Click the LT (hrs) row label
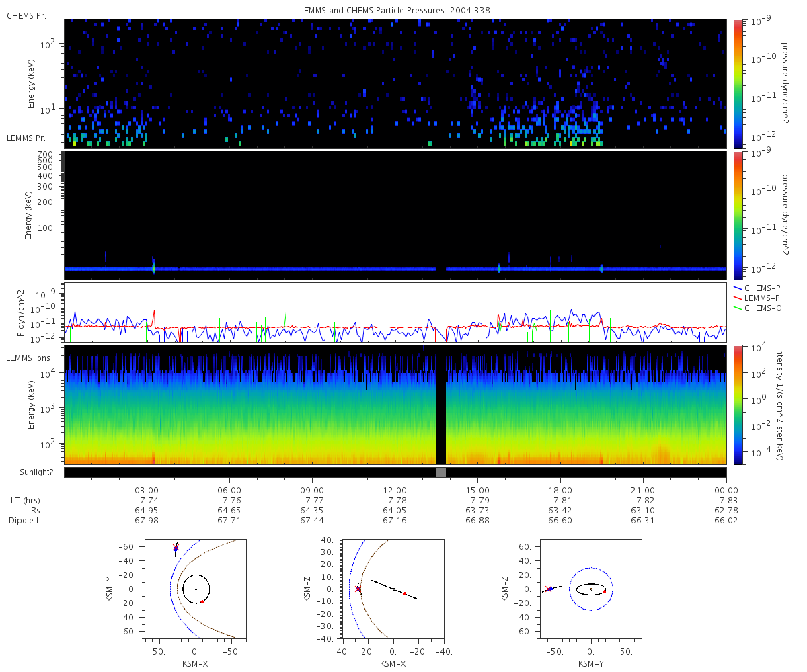This screenshot has width=807, height=672. tap(24, 501)
